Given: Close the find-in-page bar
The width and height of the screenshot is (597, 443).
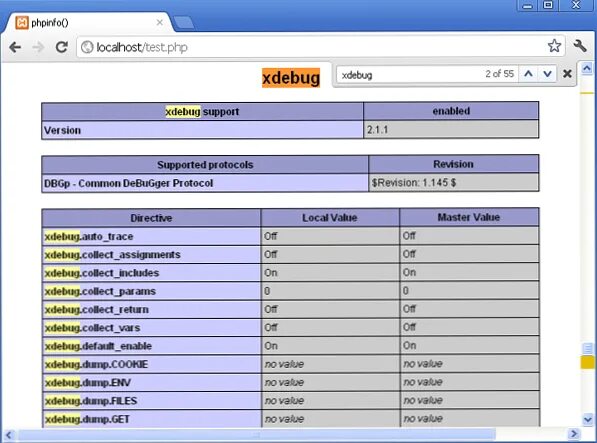Looking at the screenshot, I should tap(567, 73).
